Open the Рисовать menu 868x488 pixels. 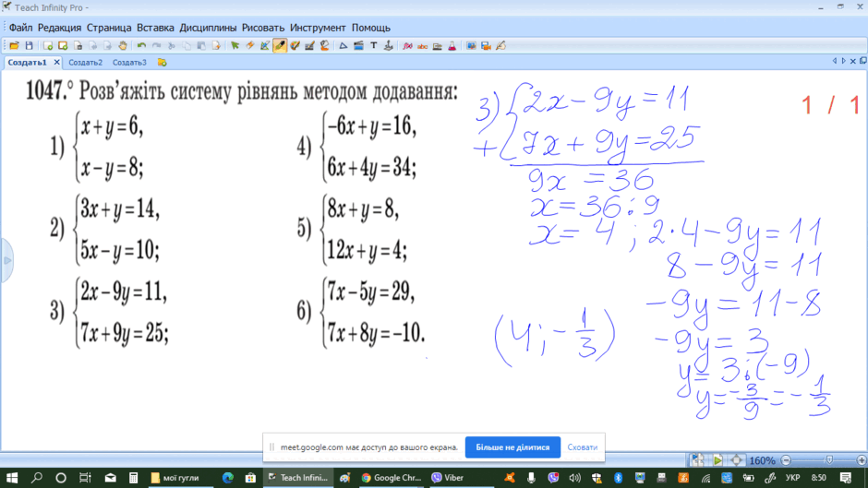click(x=263, y=28)
